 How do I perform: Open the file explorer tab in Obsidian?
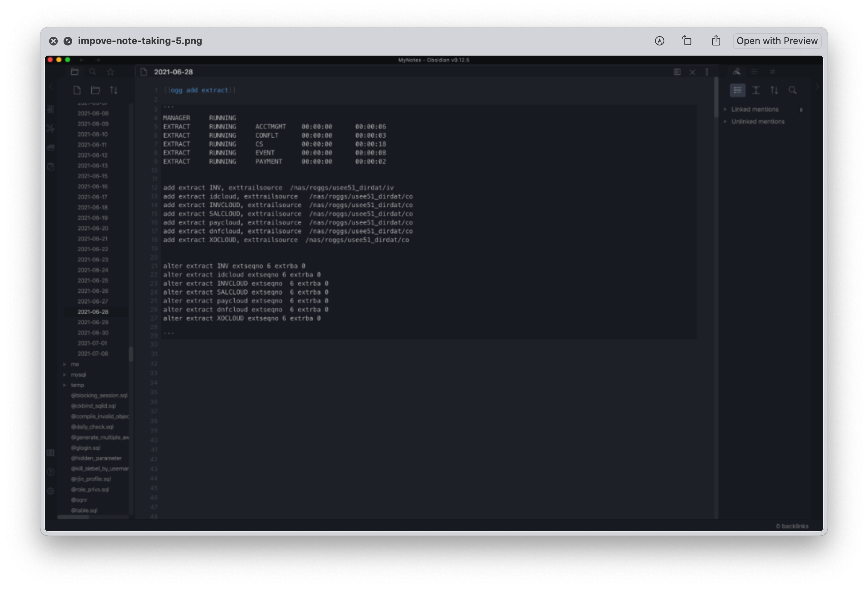click(75, 72)
